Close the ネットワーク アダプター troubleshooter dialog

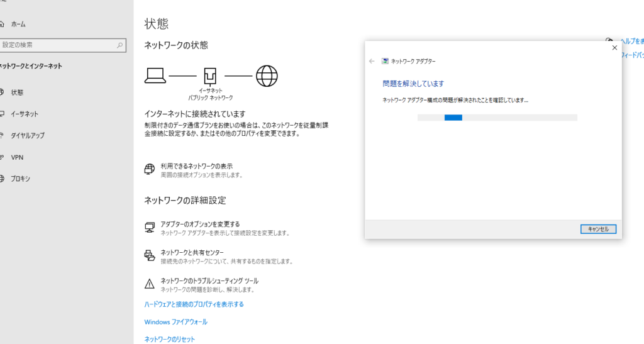click(x=614, y=47)
